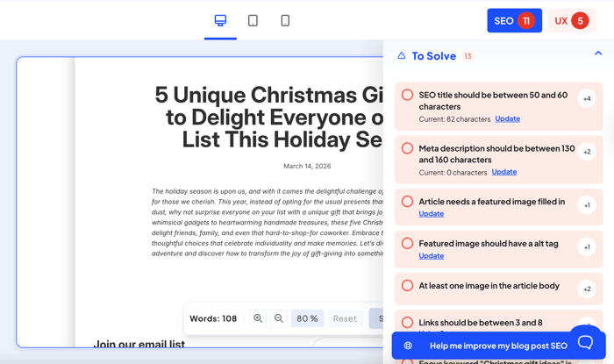
Task: Mark featured image filled in task circle
Action: pyautogui.click(x=407, y=201)
